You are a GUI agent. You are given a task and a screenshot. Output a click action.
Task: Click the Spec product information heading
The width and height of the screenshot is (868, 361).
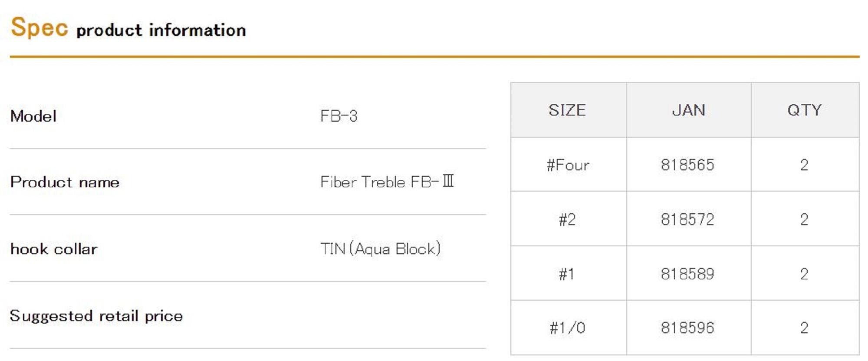128,28
